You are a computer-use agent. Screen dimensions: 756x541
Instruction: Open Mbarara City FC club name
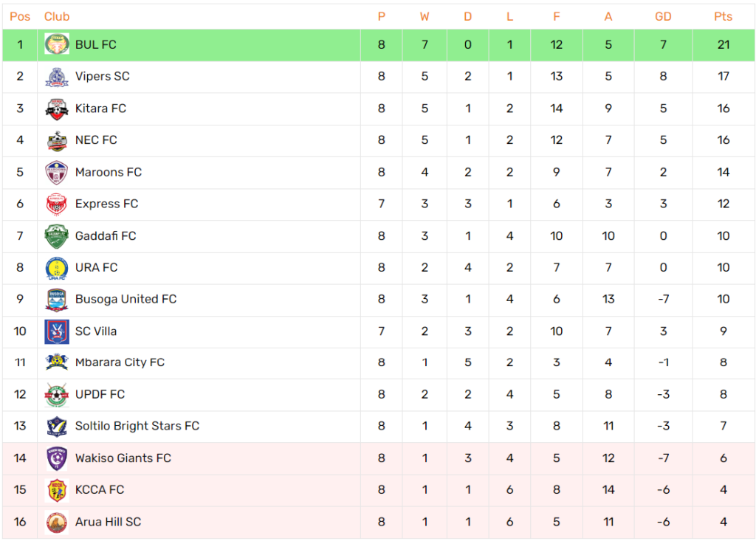[120, 362]
